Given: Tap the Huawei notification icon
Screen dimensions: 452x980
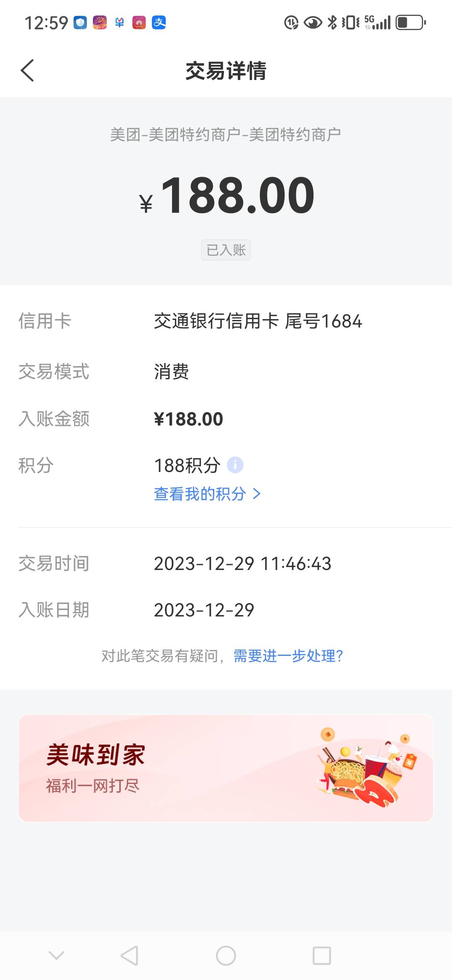Looking at the screenshot, I should 139,22.
